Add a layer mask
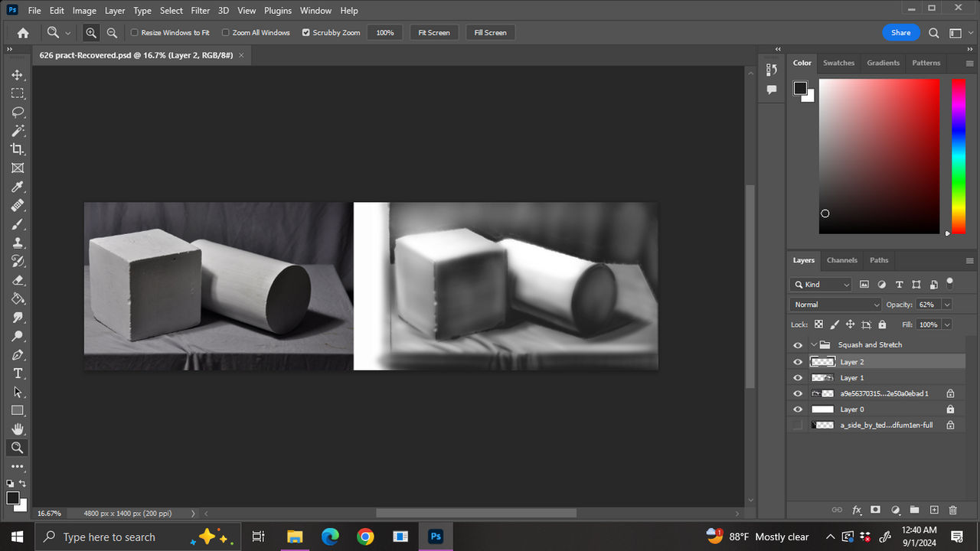 pos(875,510)
